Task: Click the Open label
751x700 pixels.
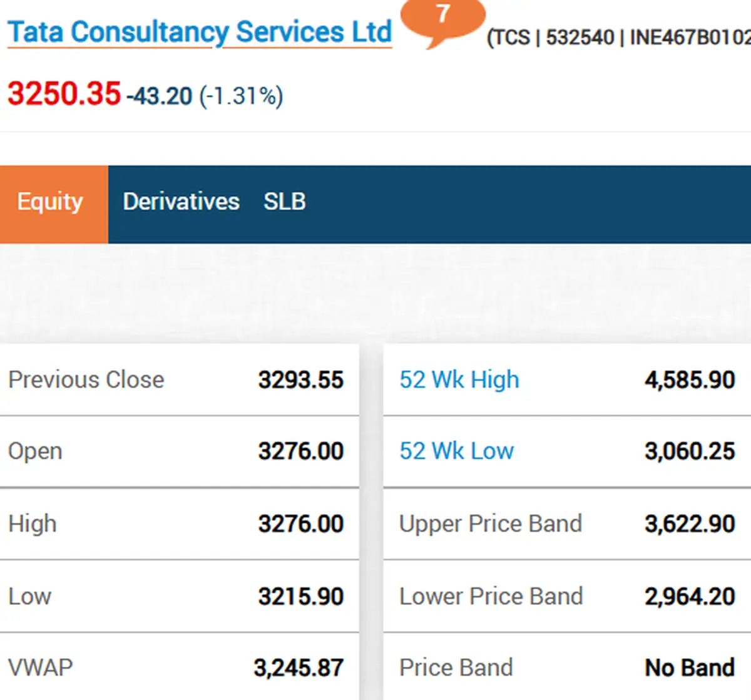Action: click(x=35, y=451)
